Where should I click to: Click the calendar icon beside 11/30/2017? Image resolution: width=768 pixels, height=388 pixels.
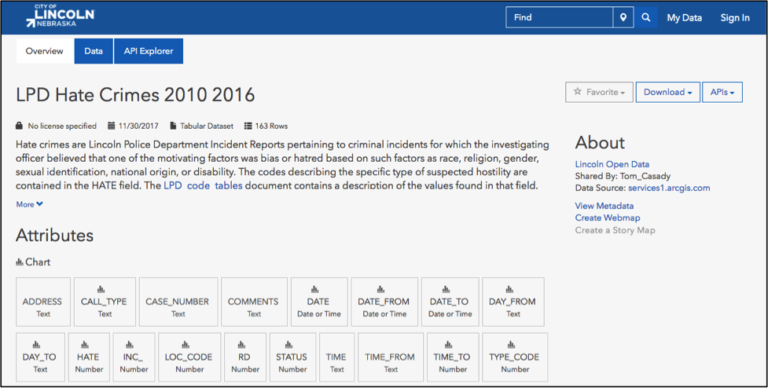(111, 126)
